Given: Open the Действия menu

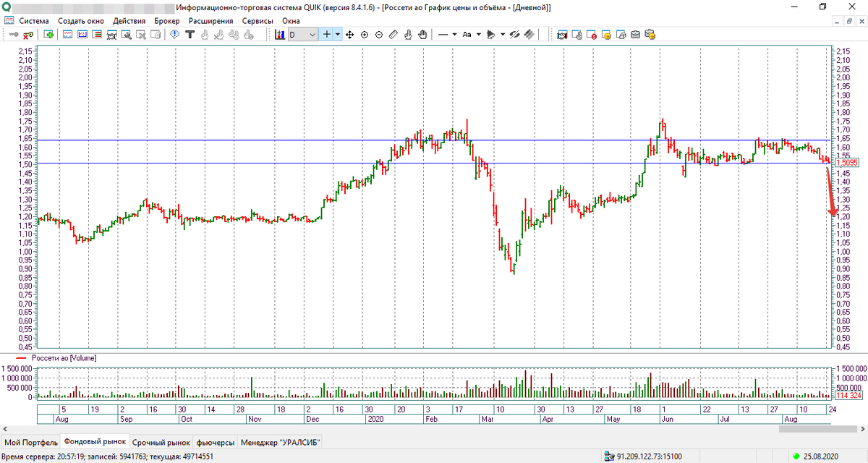Looking at the screenshot, I should [x=129, y=21].
